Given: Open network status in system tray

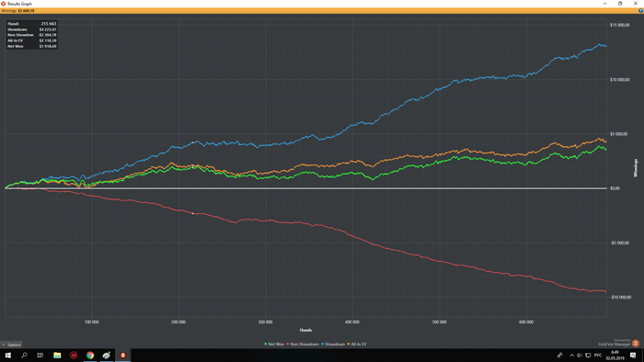Looking at the screenshot, I should (588, 355).
